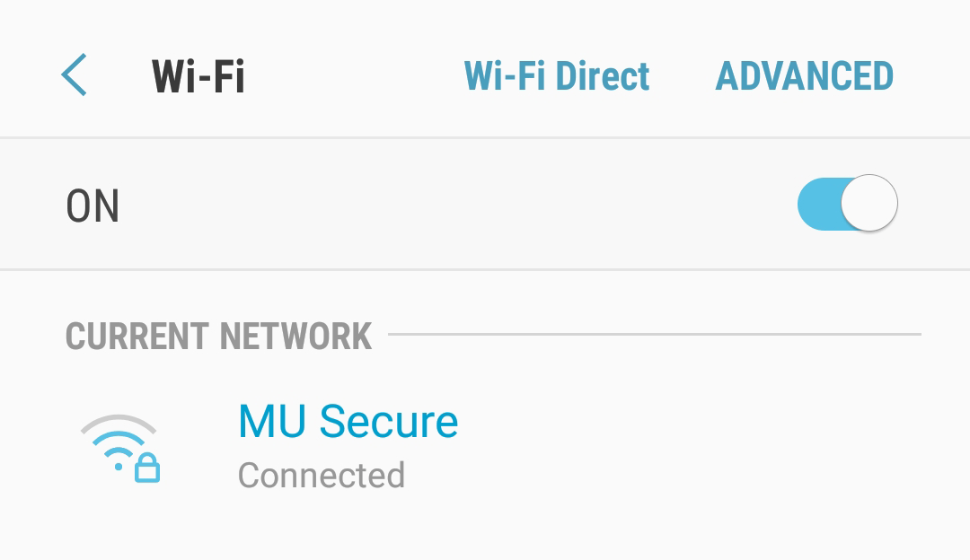Open the ADVANCED Wi-Fi settings
970x560 pixels.
pos(804,77)
